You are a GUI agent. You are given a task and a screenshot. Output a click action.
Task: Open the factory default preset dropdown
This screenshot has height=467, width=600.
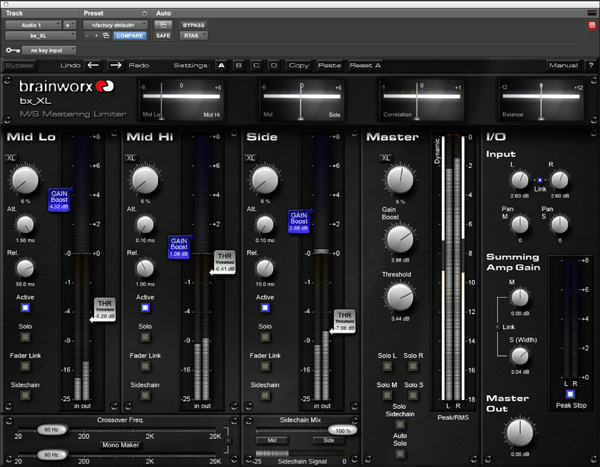pyautogui.click(x=115, y=25)
